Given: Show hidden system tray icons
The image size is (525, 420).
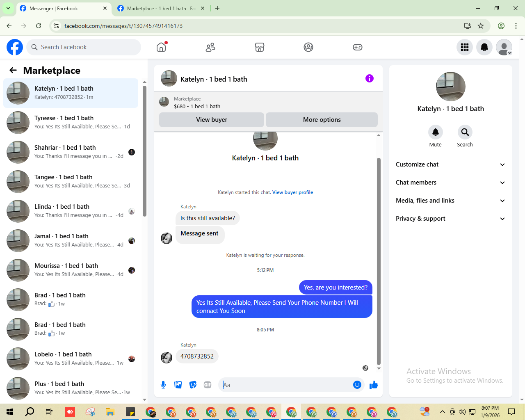Looking at the screenshot, I should pyautogui.click(x=442, y=412).
